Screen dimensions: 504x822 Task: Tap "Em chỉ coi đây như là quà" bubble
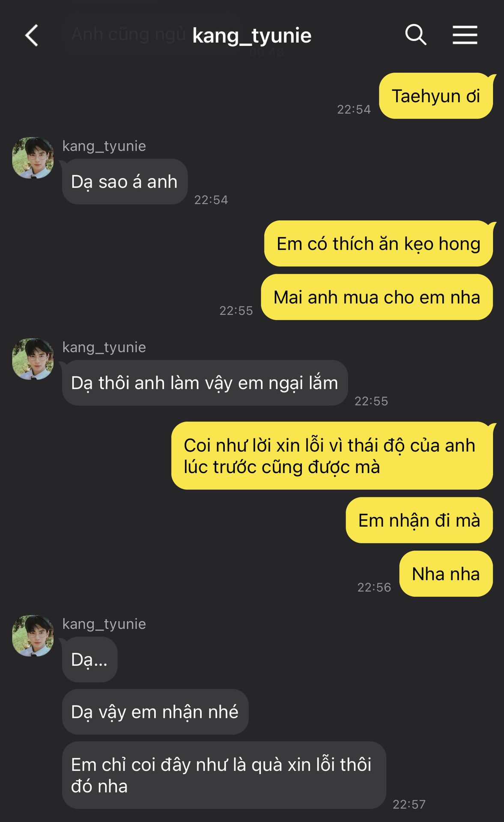(x=224, y=775)
